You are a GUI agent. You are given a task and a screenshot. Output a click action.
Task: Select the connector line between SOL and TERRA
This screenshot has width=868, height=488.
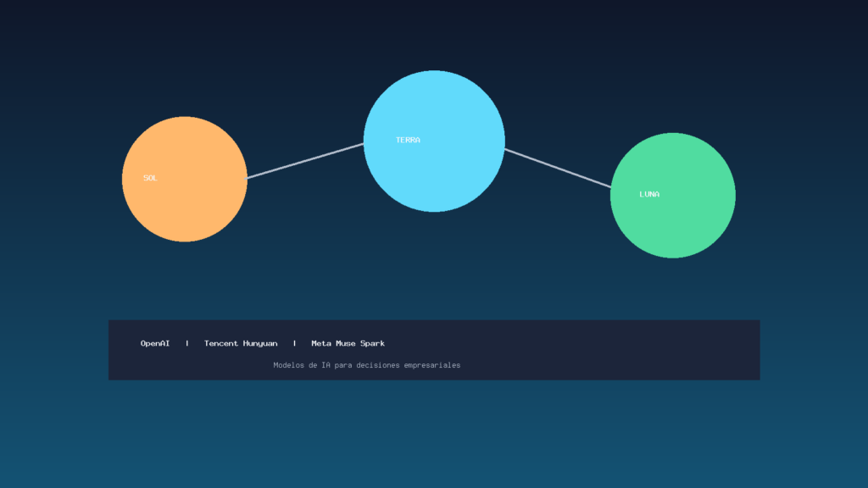[305, 161]
